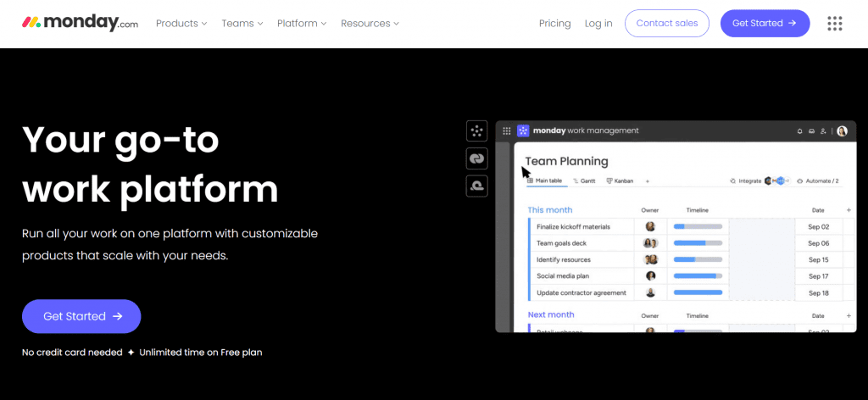Expand the Teams menu
The image size is (868, 400).
[x=242, y=23]
